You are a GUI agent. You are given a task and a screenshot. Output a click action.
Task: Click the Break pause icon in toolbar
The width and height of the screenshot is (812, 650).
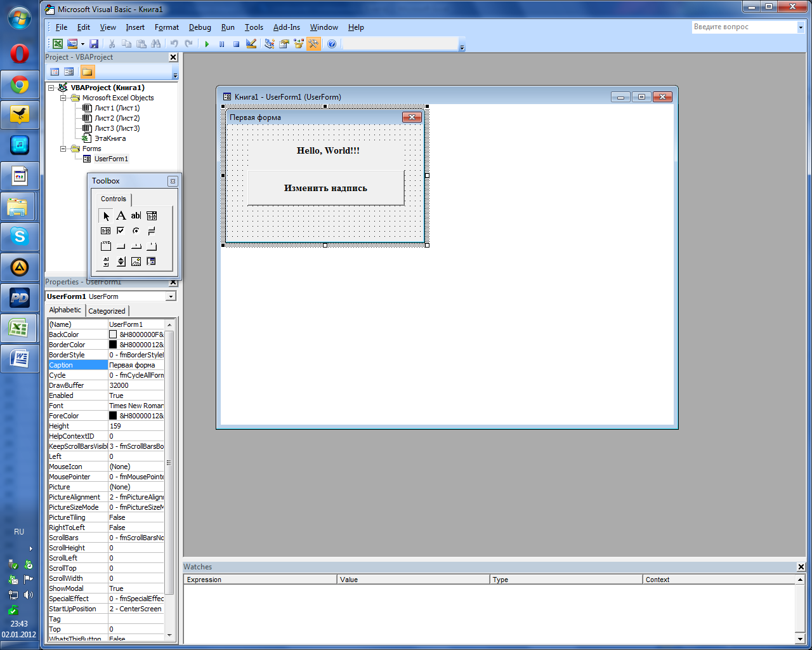221,44
